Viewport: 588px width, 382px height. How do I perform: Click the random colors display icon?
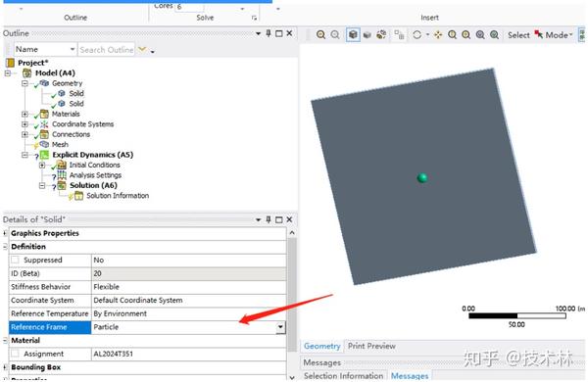[381, 35]
